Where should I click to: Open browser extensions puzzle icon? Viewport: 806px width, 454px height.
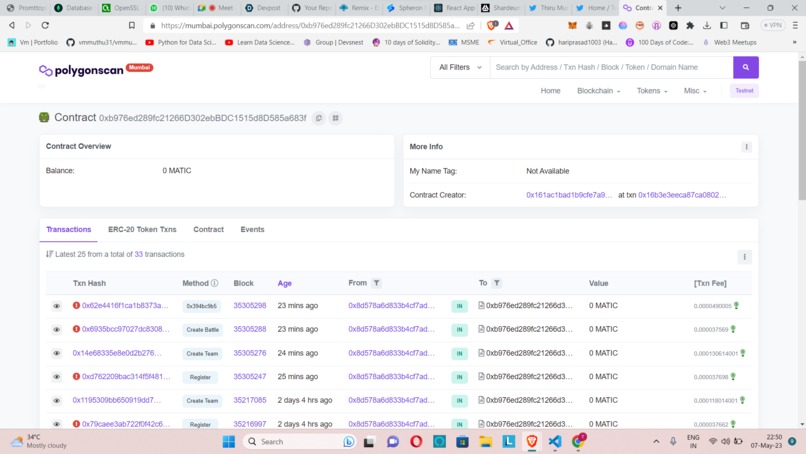point(690,25)
